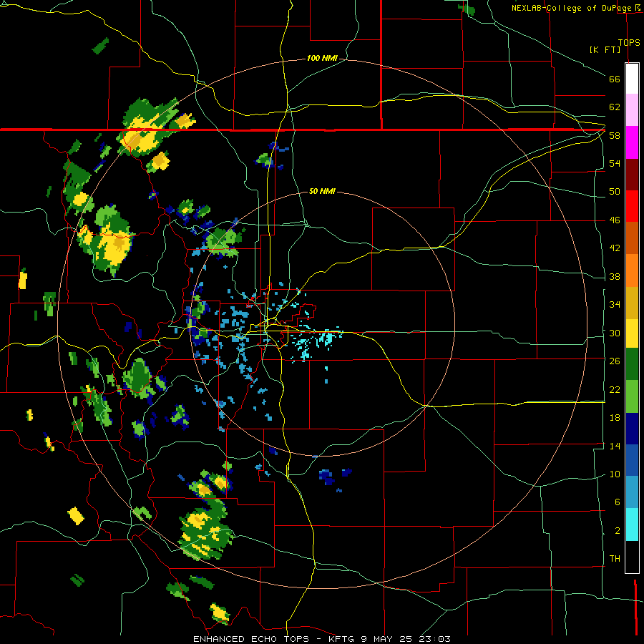The width and height of the screenshot is (644, 644).
Task: Click the '18' legend value
Action: click(x=615, y=418)
